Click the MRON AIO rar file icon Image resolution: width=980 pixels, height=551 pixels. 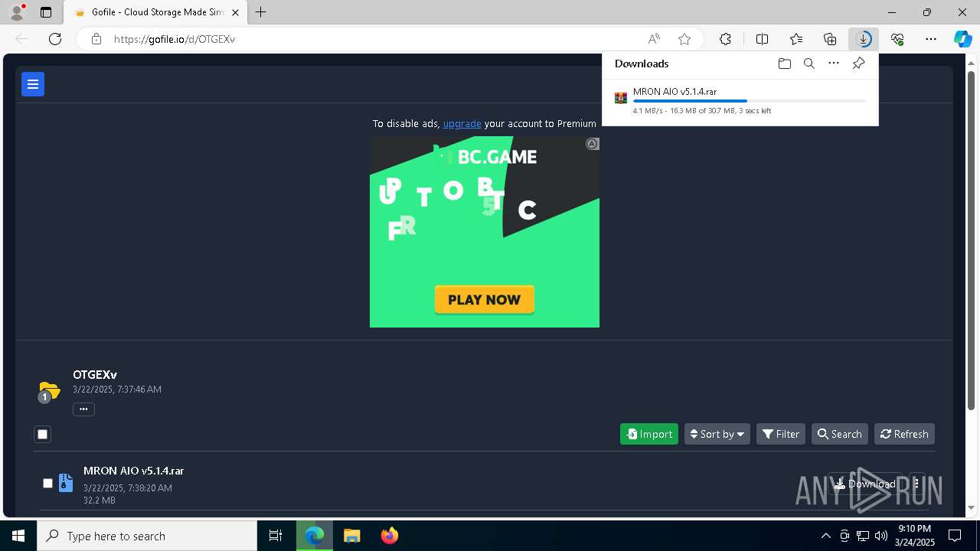point(66,483)
